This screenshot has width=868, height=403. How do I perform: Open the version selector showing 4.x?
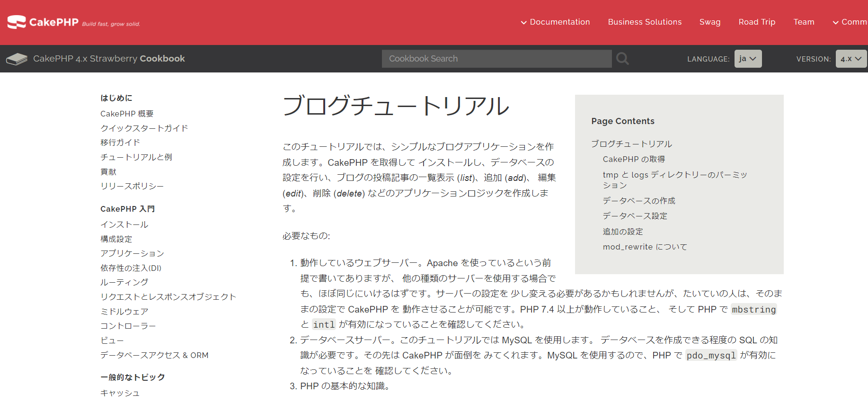(x=851, y=59)
